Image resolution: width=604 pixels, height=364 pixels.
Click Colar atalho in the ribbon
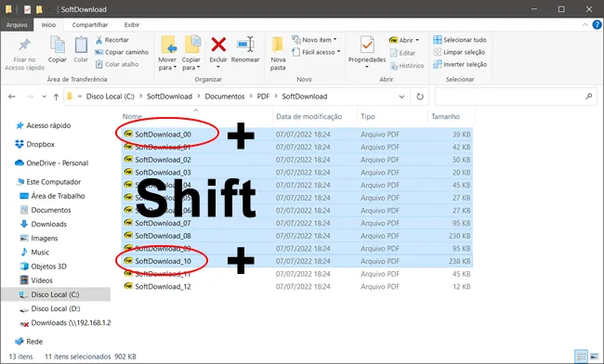[x=117, y=64]
